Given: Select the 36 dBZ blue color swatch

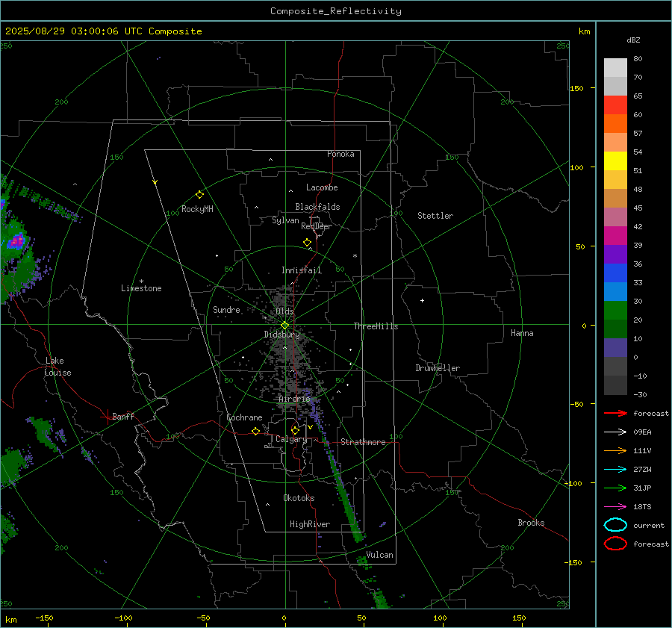Looking at the screenshot, I should [615, 273].
